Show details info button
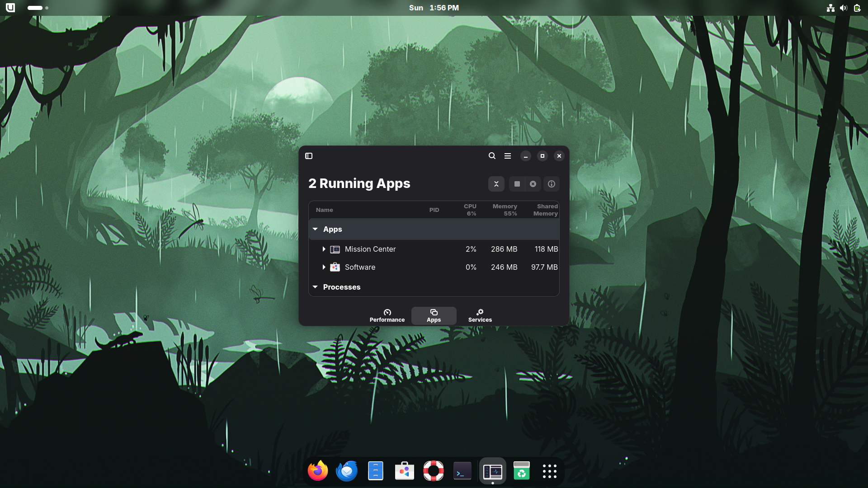Image resolution: width=868 pixels, height=488 pixels. 552,184
